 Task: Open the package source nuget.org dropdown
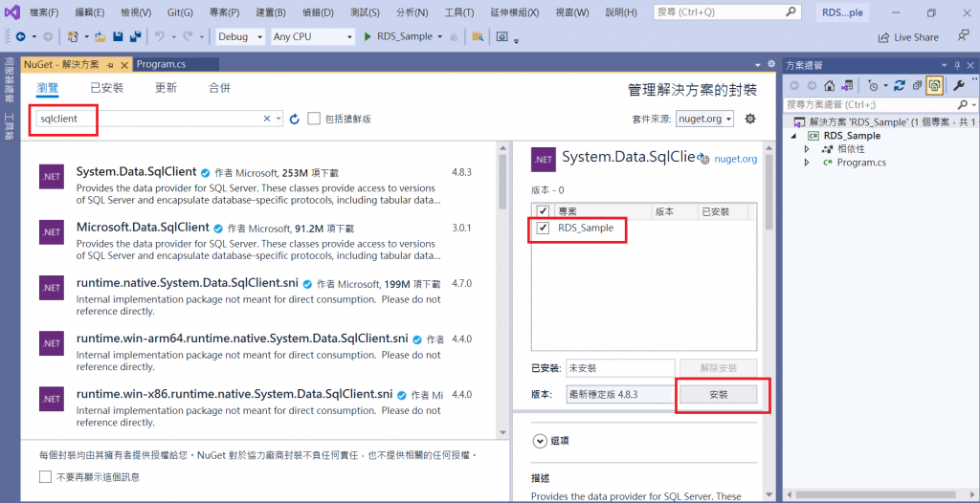pos(705,119)
